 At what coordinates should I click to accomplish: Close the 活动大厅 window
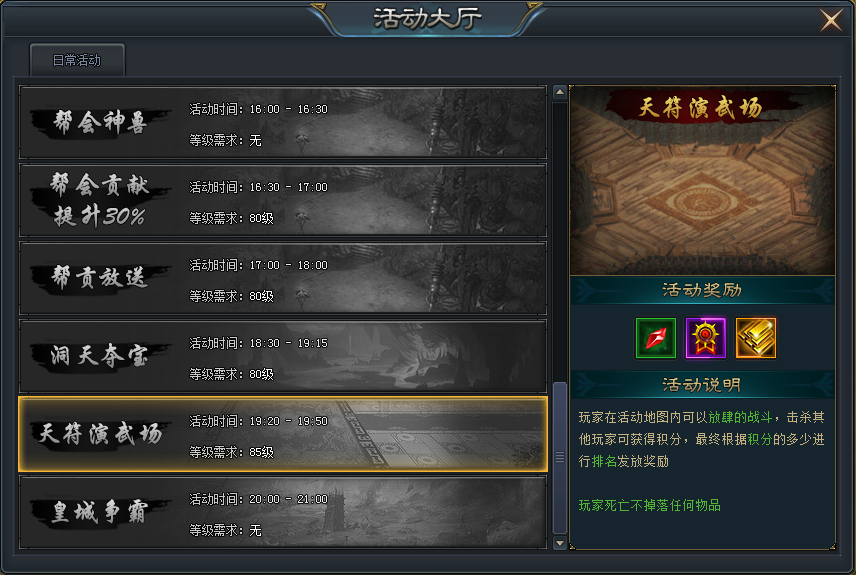831,21
